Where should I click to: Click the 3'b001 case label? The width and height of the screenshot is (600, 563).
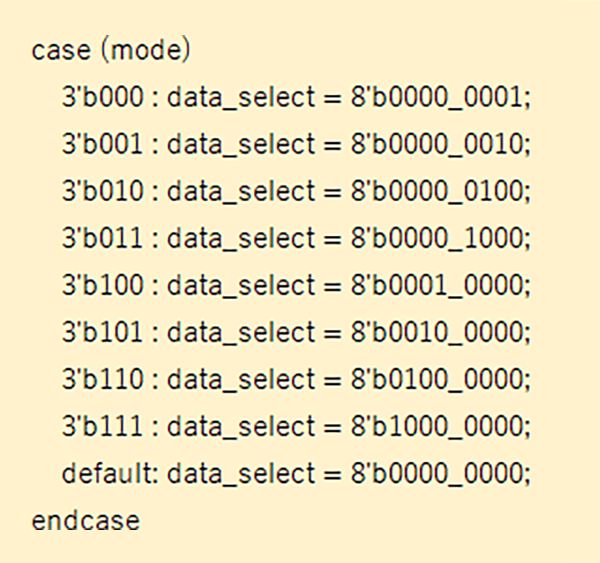[103, 143]
